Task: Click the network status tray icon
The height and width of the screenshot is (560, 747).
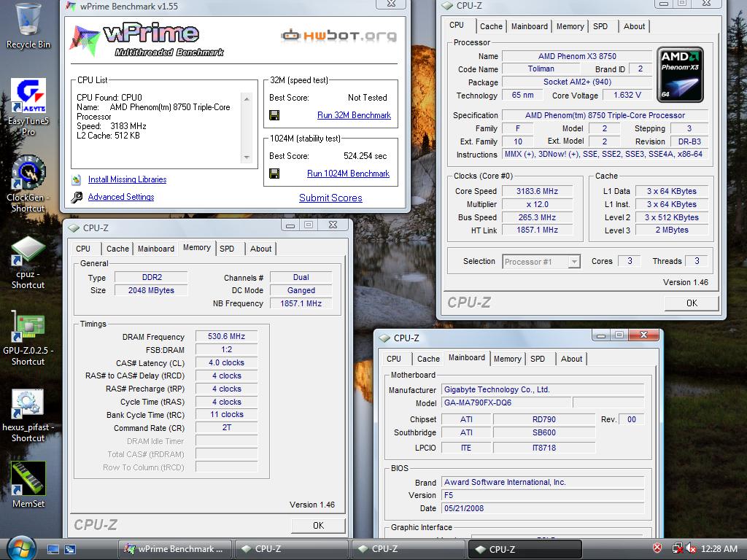Action: (x=676, y=548)
